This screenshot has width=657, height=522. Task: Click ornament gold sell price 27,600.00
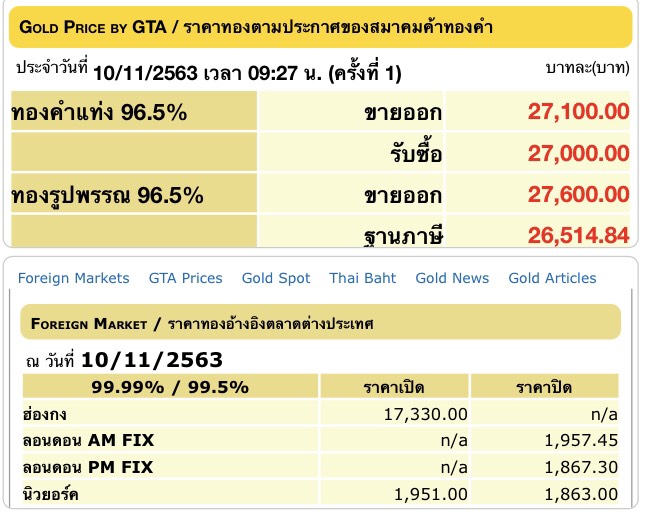coord(578,194)
